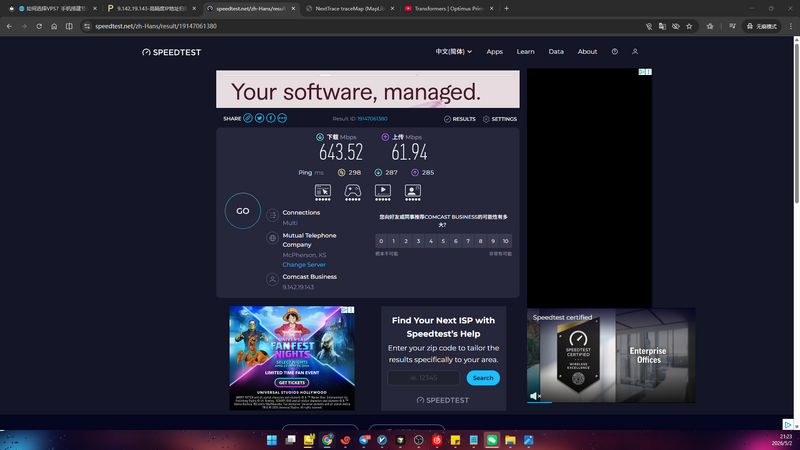This screenshot has width=800, height=450.
Task: Open a new browser tab
Action: click(x=507, y=8)
